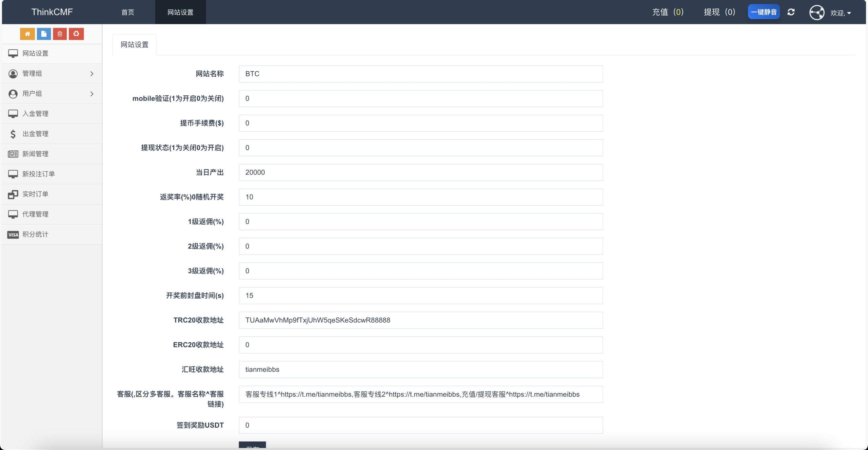Select the 网站设置 content tab
This screenshot has height=450, width=868.
pos(135,44)
